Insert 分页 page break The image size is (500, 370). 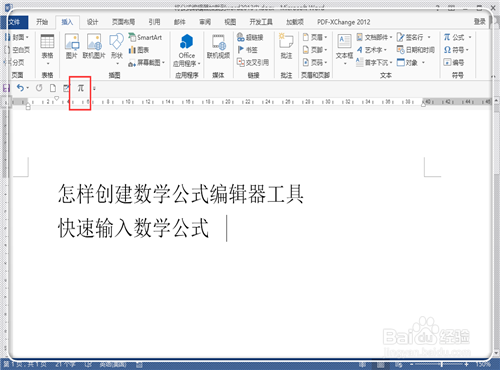14,62
